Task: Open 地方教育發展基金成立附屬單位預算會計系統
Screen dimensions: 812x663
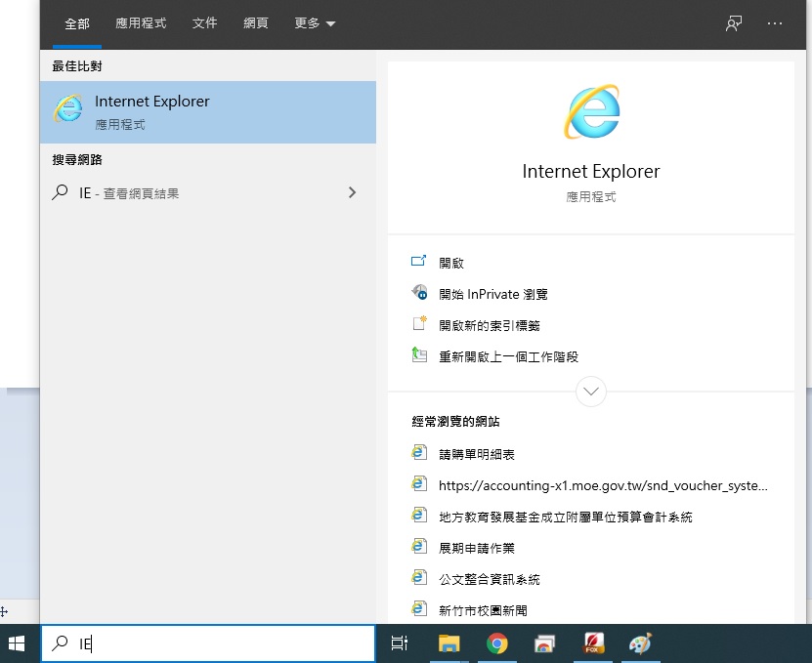Action: click(566, 518)
